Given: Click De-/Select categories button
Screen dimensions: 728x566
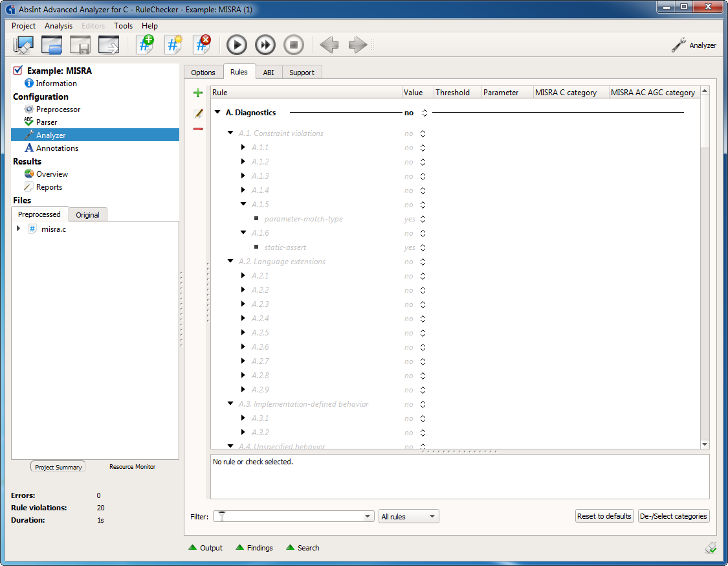Looking at the screenshot, I should [x=673, y=516].
